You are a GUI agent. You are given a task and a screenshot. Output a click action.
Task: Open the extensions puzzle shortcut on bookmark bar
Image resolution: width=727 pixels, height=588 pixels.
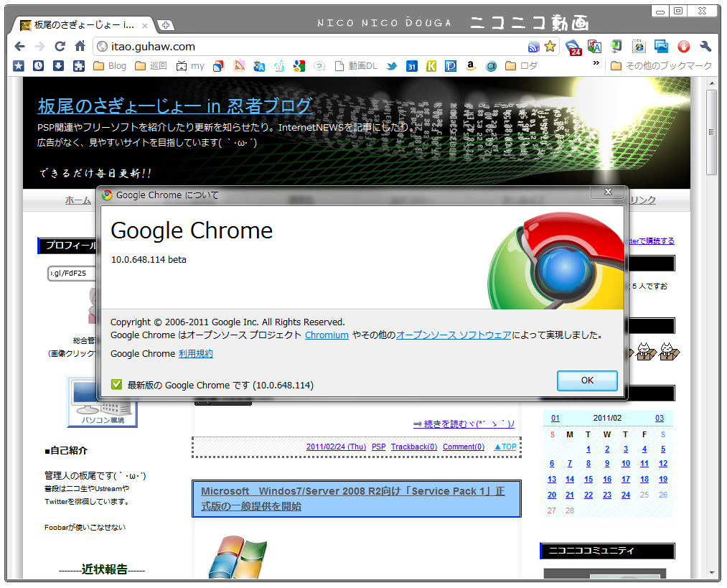(79, 66)
